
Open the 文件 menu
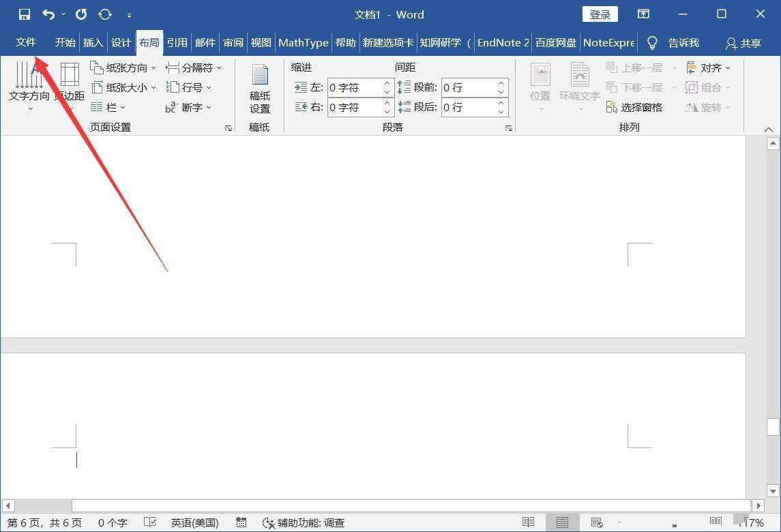tap(25, 42)
